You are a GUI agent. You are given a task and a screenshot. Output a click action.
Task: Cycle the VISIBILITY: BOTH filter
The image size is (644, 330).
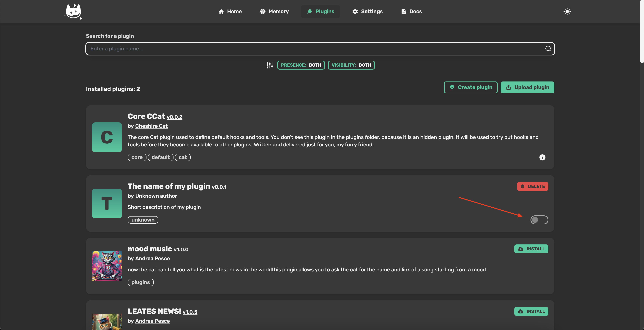[x=351, y=65]
